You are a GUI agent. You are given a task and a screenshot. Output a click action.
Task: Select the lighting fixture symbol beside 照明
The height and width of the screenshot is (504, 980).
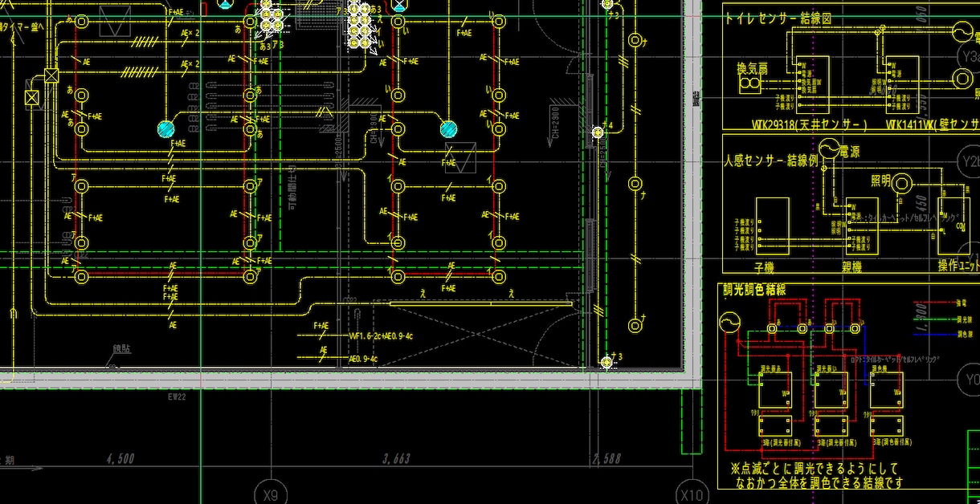tap(903, 183)
